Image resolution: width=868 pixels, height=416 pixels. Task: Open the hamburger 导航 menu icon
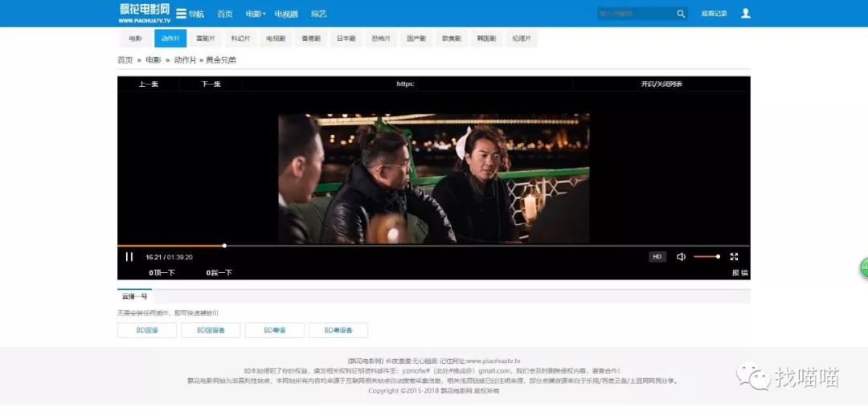pos(181,14)
